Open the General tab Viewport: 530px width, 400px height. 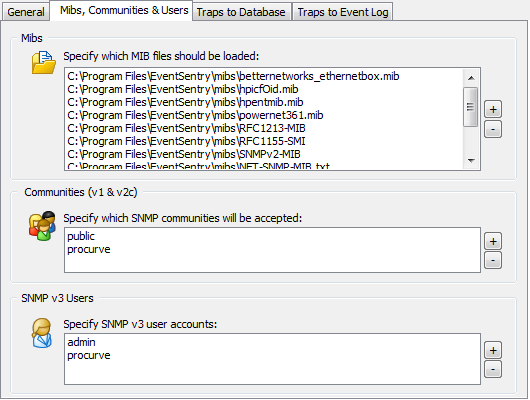coord(26,12)
